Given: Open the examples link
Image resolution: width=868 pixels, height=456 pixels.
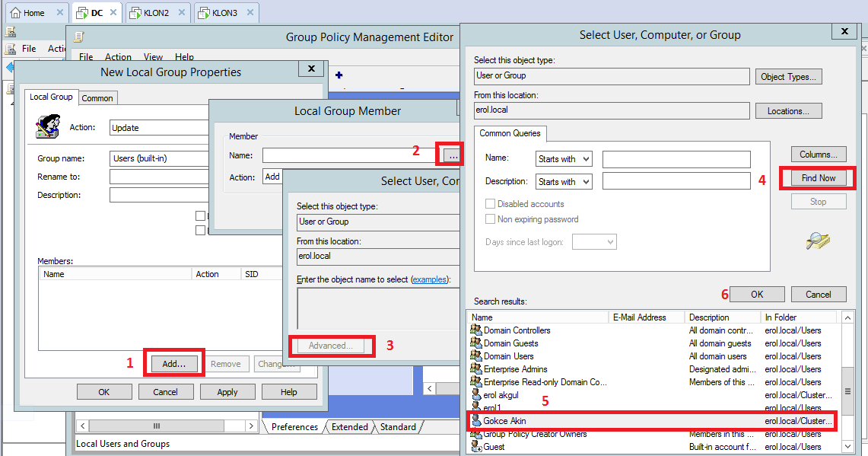Looking at the screenshot, I should tap(430, 280).
